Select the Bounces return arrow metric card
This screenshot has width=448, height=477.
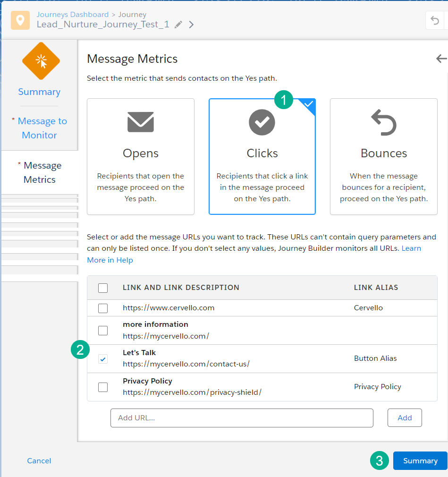pyautogui.click(x=383, y=156)
